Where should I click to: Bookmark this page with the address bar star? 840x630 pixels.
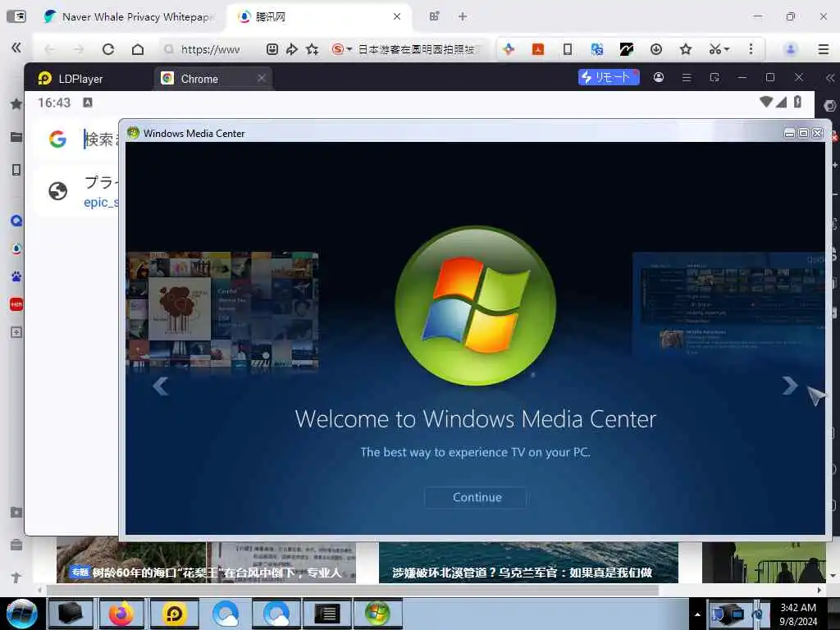[313, 49]
